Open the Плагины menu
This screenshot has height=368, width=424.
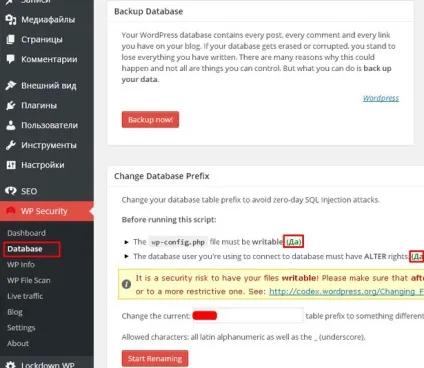[x=47, y=105]
